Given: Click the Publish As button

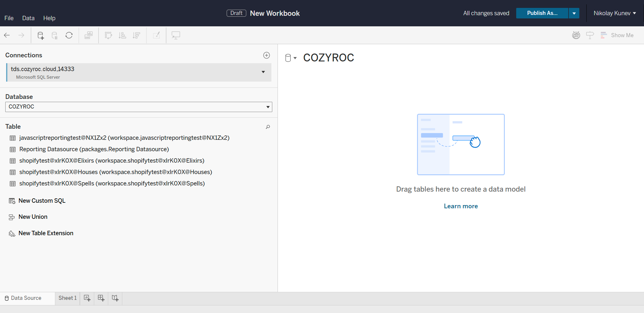Looking at the screenshot, I should 542,13.
